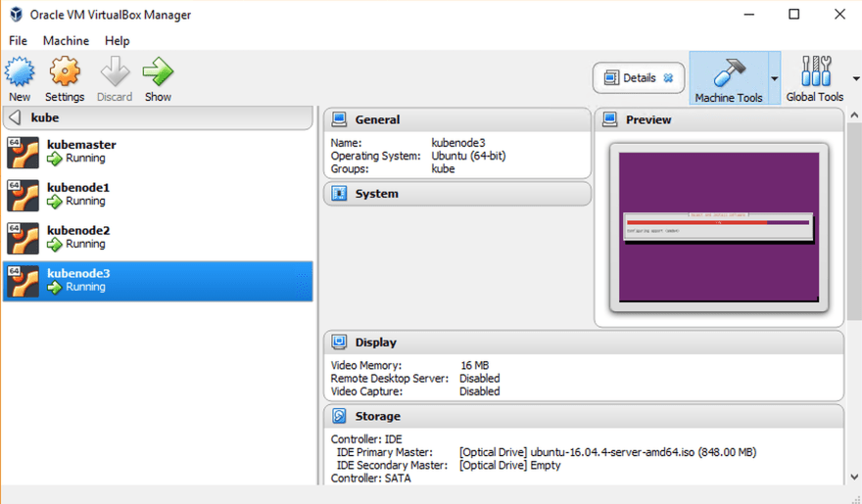Screen dimensions: 862x504
Task: Open the Machine menu
Action: click(x=66, y=41)
